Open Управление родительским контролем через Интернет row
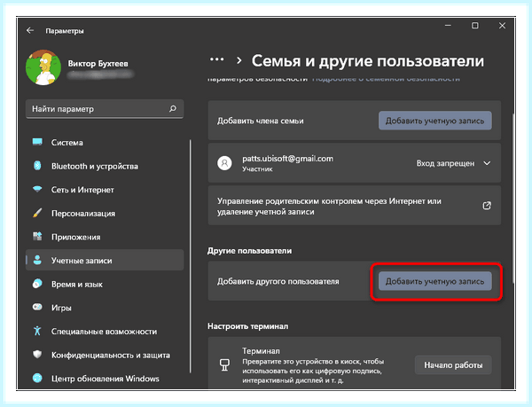532x407 pixels. coord(354,206)
